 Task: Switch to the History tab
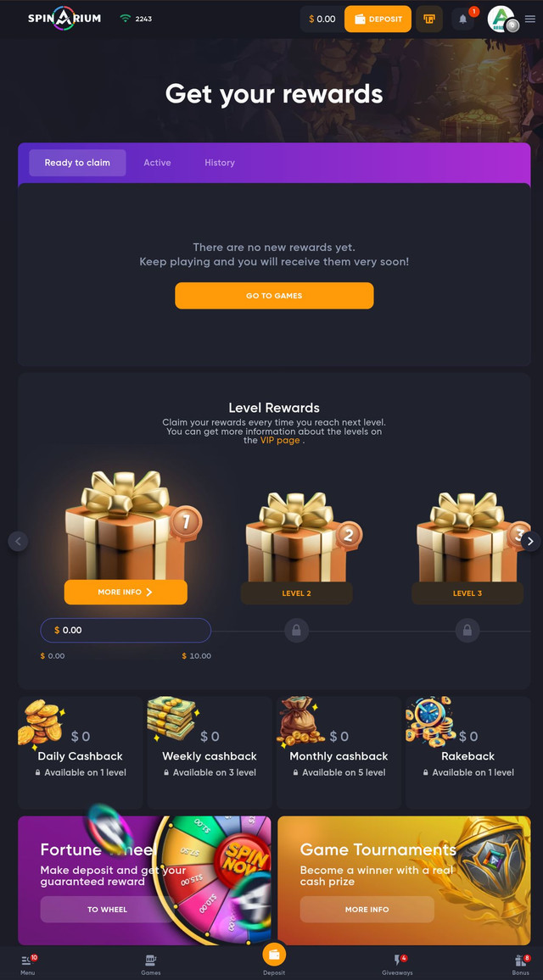pos(220,163)
